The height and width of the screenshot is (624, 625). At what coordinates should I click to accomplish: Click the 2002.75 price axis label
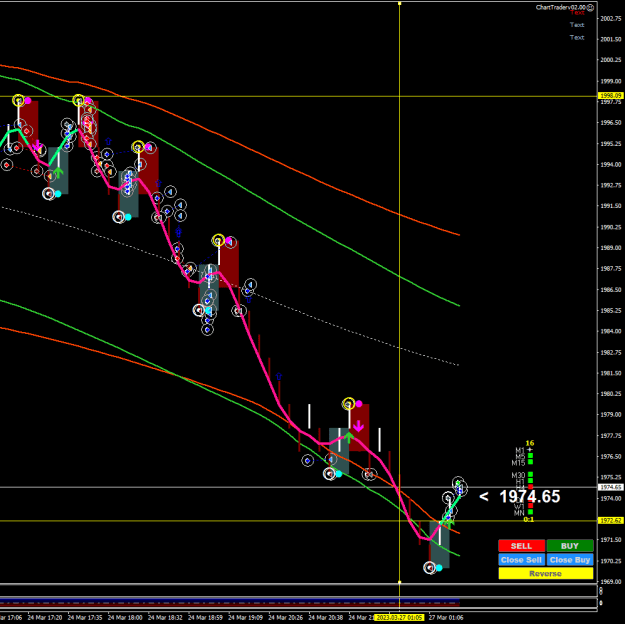[x=611, y=18]
